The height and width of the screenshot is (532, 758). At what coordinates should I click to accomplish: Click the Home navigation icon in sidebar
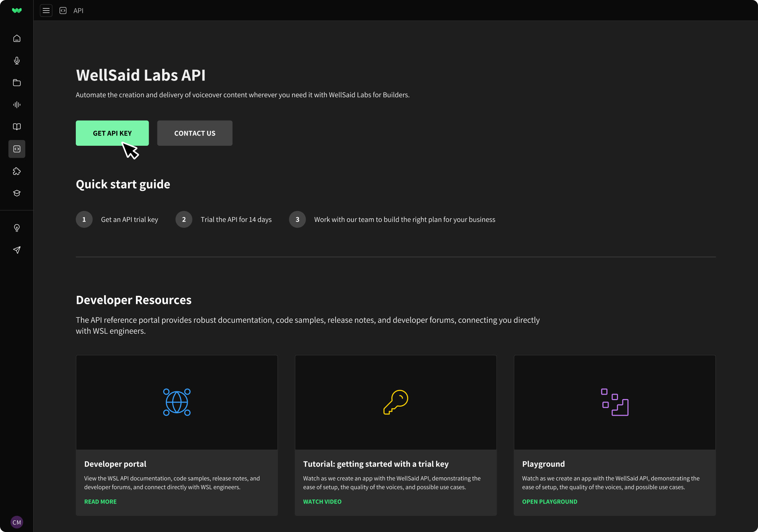[x=17, y=39]
